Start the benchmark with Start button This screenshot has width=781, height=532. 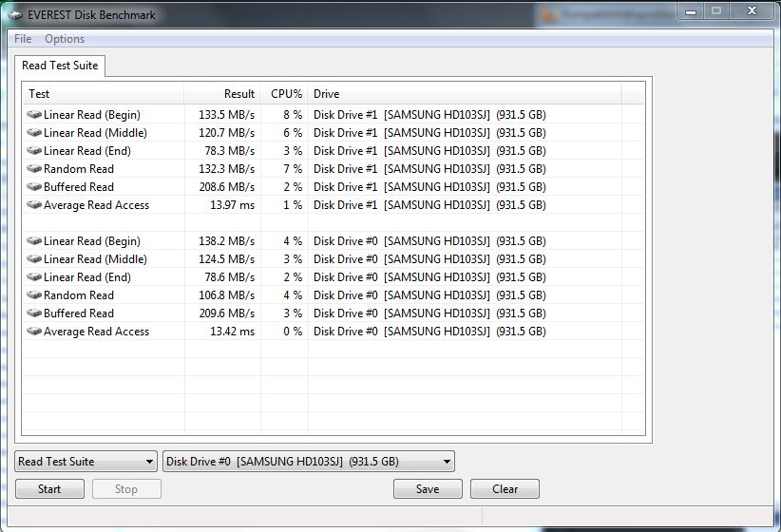(x=49, y=489)
